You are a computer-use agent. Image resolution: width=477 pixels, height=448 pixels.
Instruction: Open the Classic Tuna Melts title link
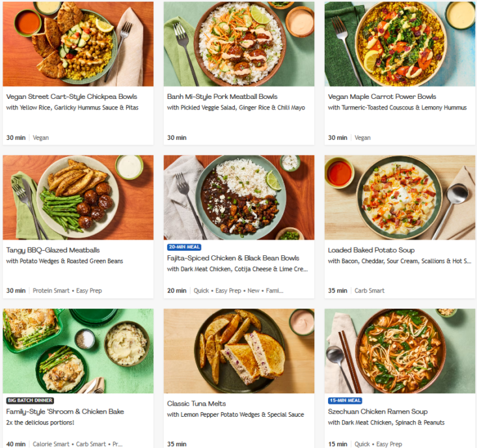point(198,404)
